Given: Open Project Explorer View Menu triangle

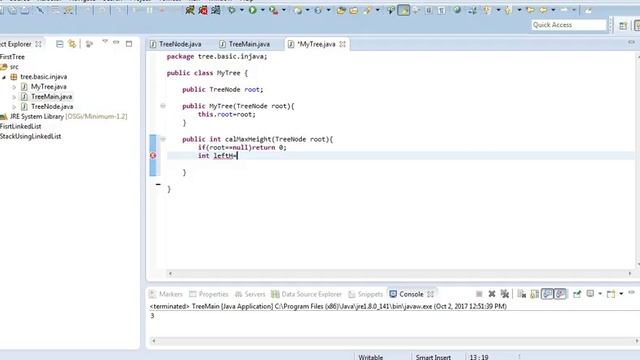Looking at the screenshot, I should click(x=105, y=42).
